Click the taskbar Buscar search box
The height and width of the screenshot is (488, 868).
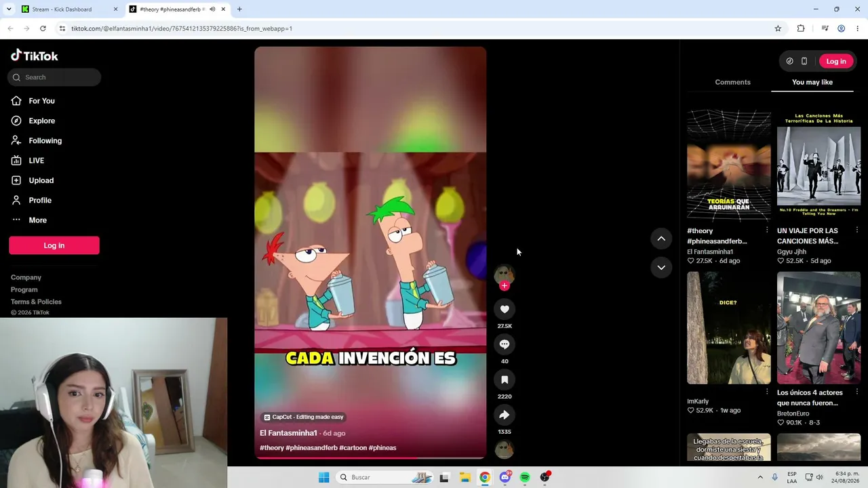tap(384, 477)
